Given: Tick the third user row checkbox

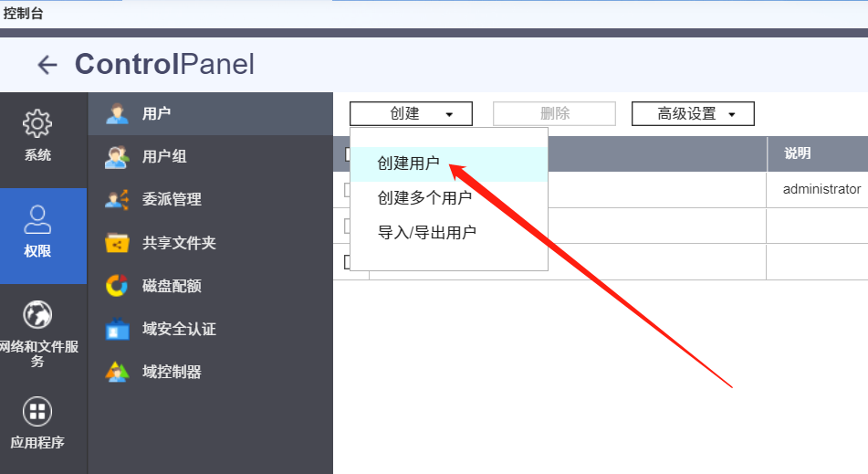Looking at the screenshot, I should (347, 262).
